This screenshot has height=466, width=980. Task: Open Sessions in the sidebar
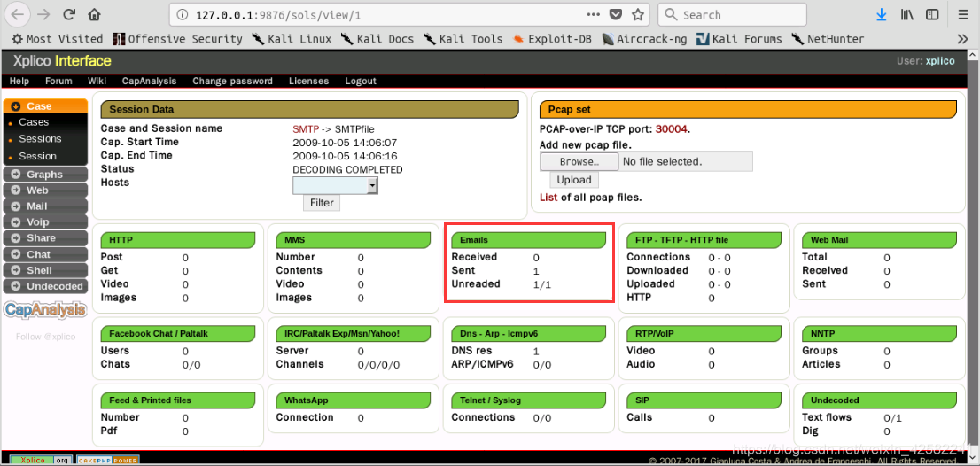tap(40, 139)
